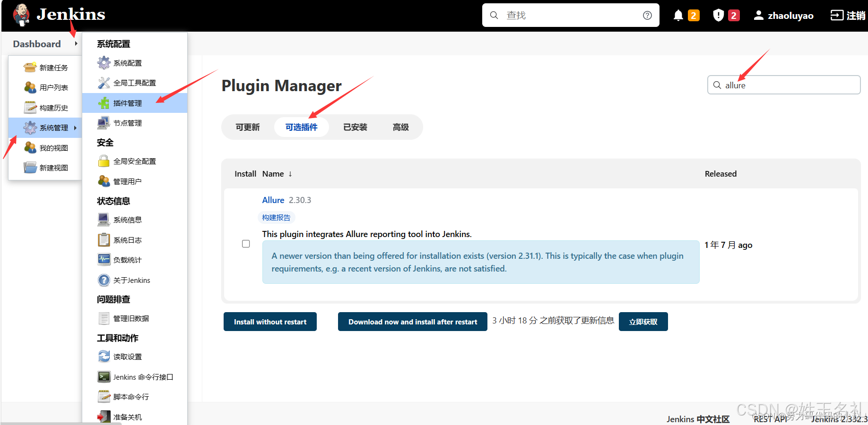Image resolution: width=868 pixels, height=425 pixels.
Task: Click the red 2 security badge
Action: tap(734, 16)
